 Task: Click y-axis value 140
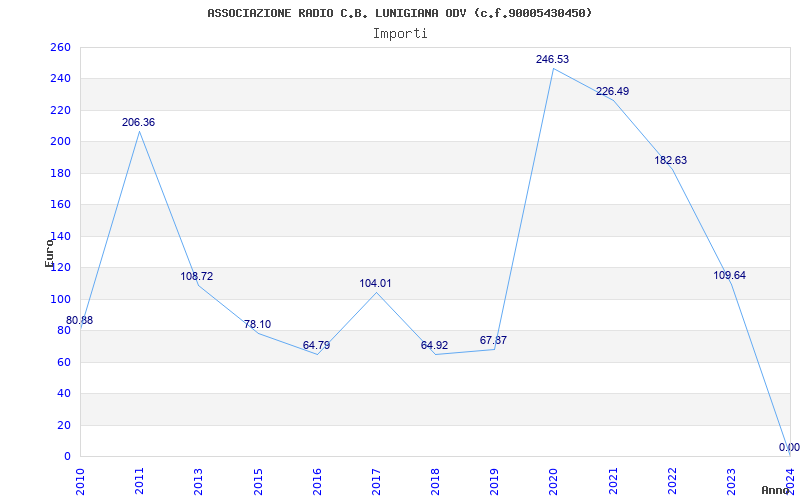(x=60, y=236)
